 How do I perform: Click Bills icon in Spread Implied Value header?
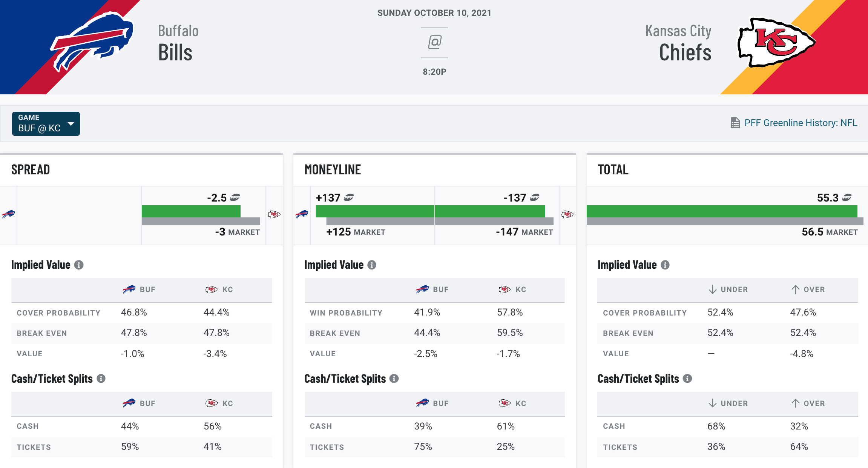point(129,289)
